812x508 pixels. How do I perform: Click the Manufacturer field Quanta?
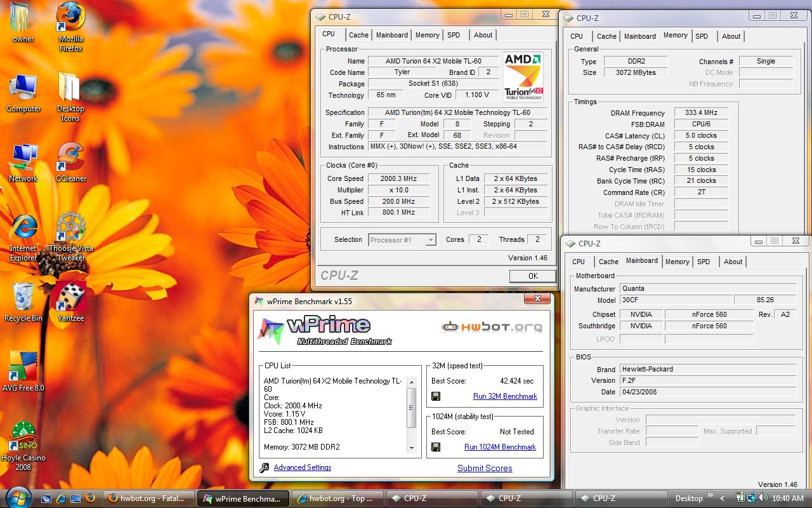(x=707, y=288)
